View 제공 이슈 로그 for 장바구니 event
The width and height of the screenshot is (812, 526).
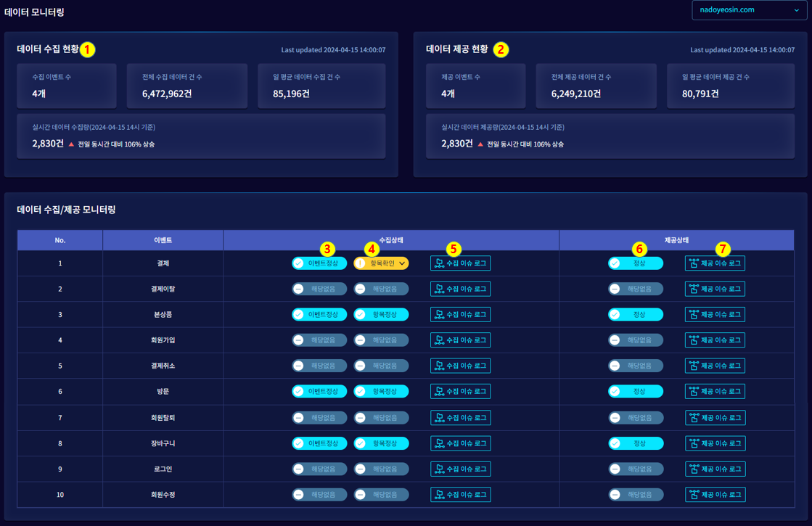pos(715,444)
